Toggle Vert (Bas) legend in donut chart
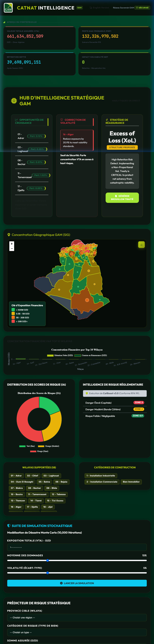The width and height of the screenshot is (154, 644). pos(27,446)
